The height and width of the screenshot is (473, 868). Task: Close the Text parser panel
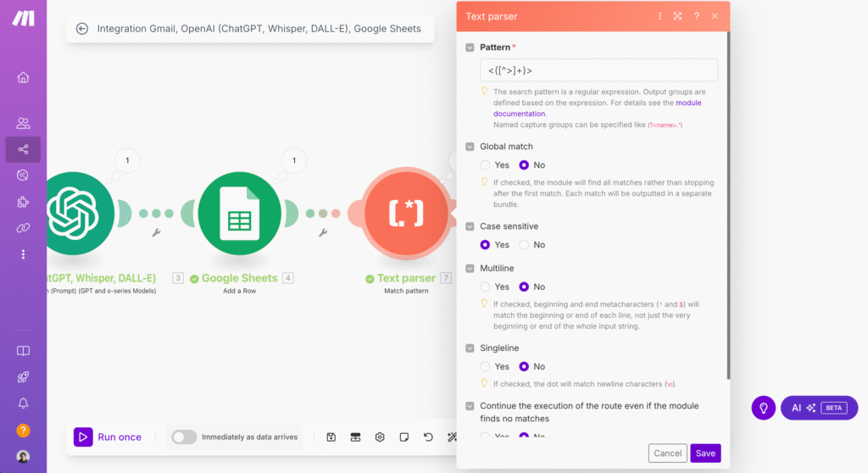coord(715,17)
